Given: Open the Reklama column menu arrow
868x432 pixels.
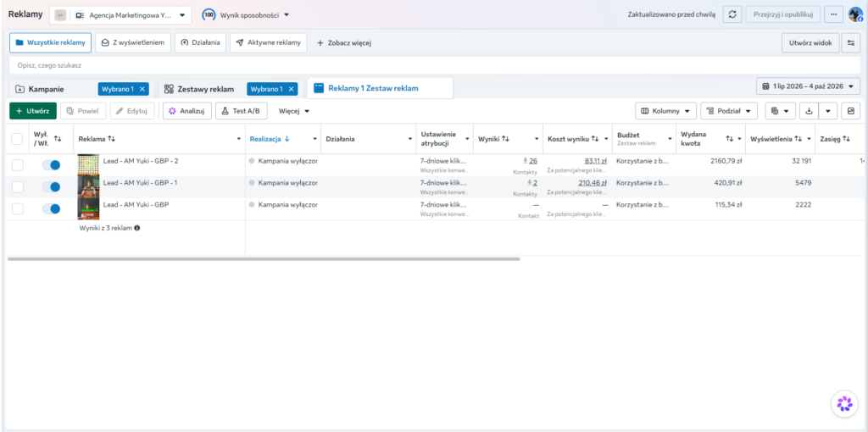Looking at the screenshot, I should [x=238, y=139].
